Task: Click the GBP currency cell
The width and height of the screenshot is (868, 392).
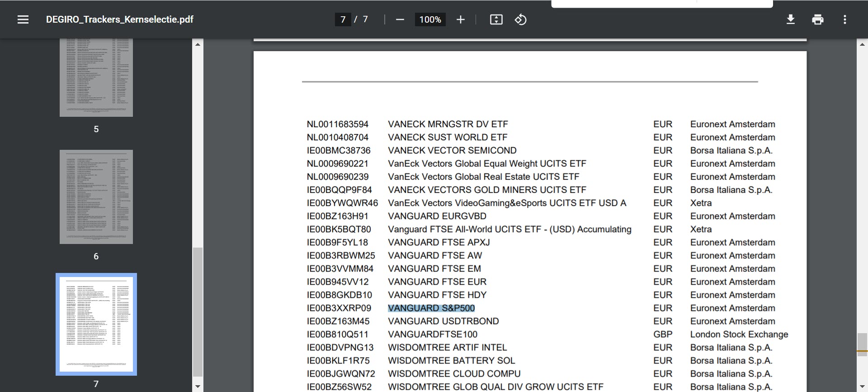Action: pyautogui.click(x=663, y=335)
